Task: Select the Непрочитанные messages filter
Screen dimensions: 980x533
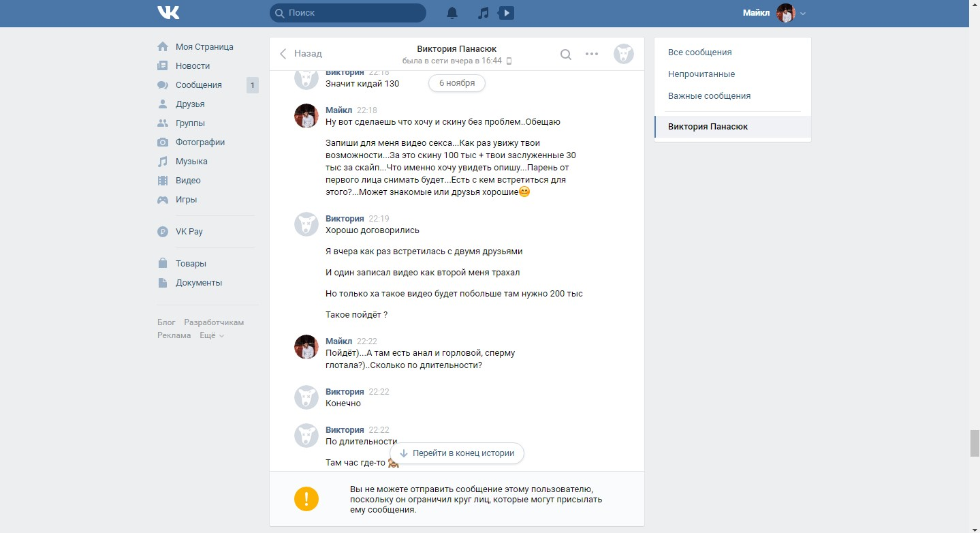Action: 701,74
